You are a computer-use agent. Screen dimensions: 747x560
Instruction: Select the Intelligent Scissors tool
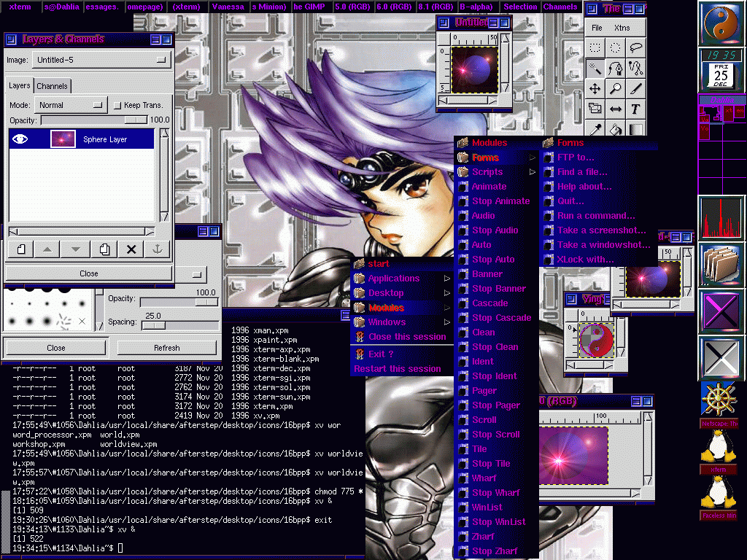click(635, 69)
